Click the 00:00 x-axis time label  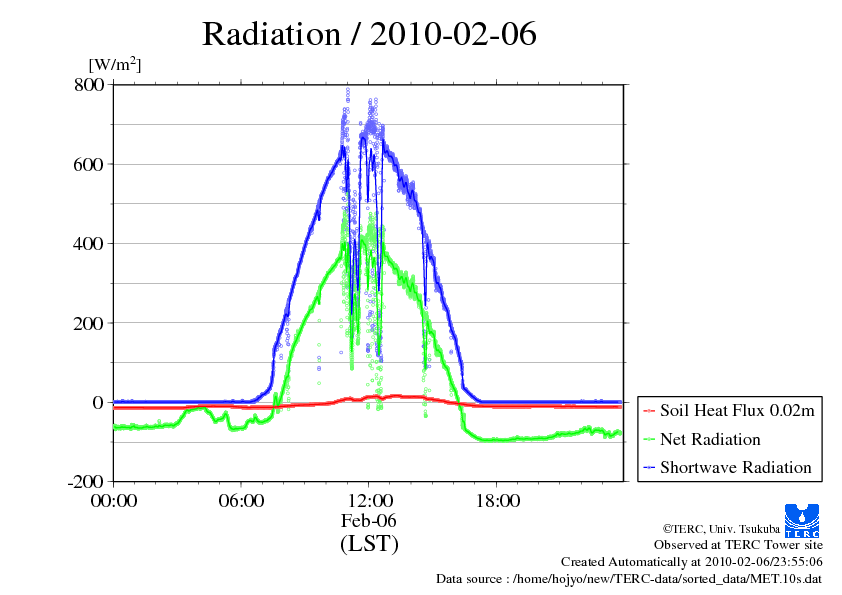click(114, 501)
